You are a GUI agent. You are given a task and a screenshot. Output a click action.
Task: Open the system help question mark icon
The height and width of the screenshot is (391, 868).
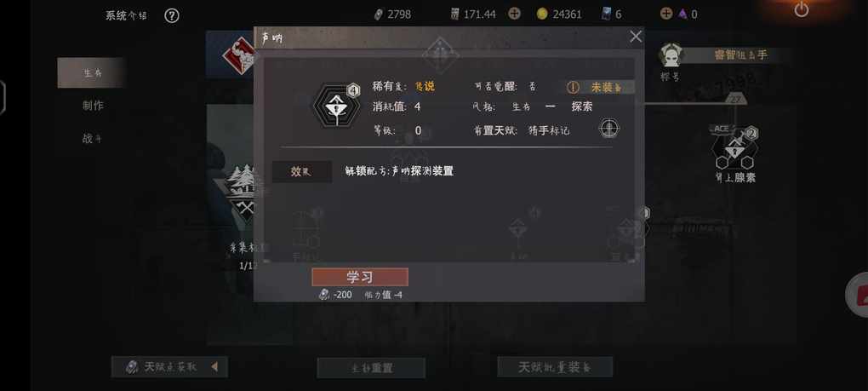click(172, 15)
